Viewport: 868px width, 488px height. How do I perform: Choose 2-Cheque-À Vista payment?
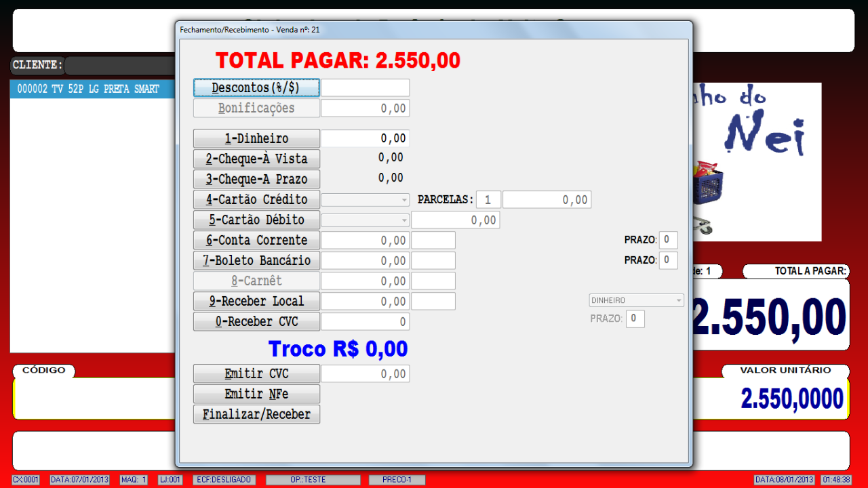pyautogui.click(x=256, y=159)
